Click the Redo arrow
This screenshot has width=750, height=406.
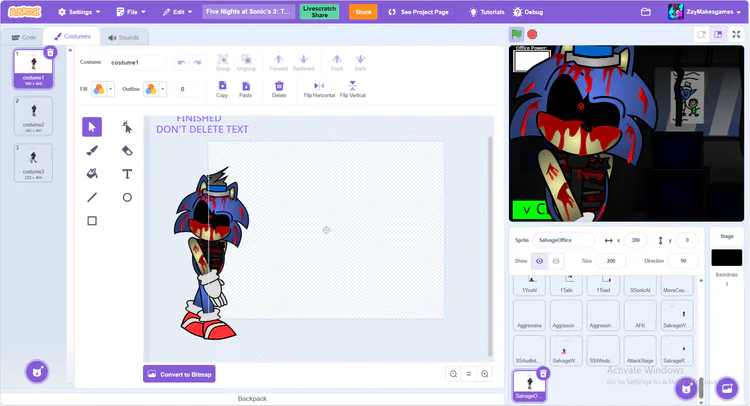[197, 63]
